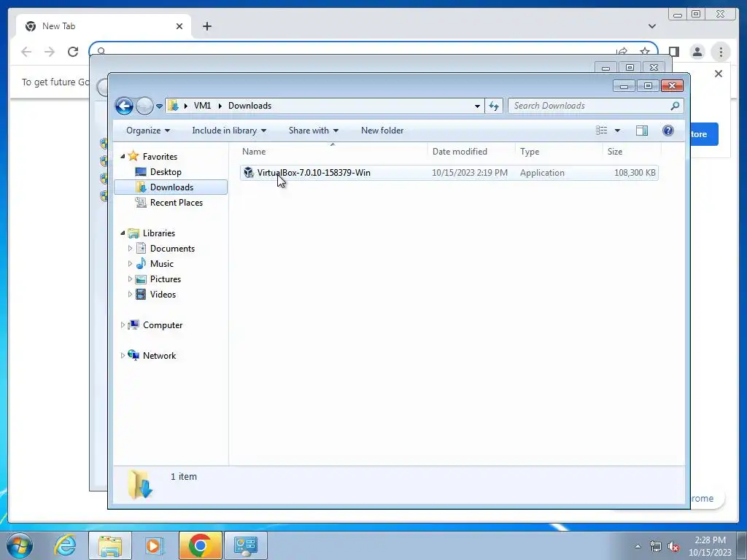Open the Videos library
The width and height of the screenshot is (747, 560).
pos(163,295)
